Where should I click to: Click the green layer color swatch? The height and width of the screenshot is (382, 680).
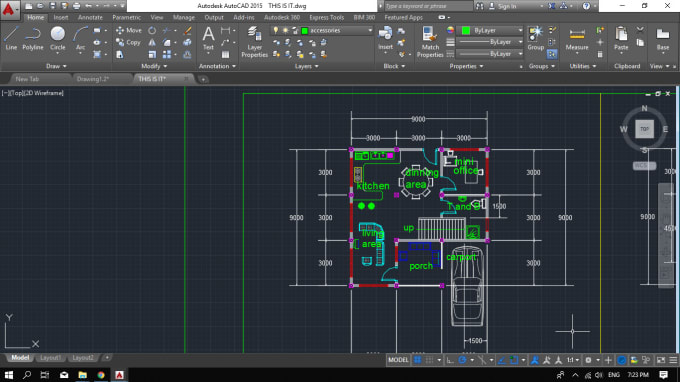click(304, 30)
